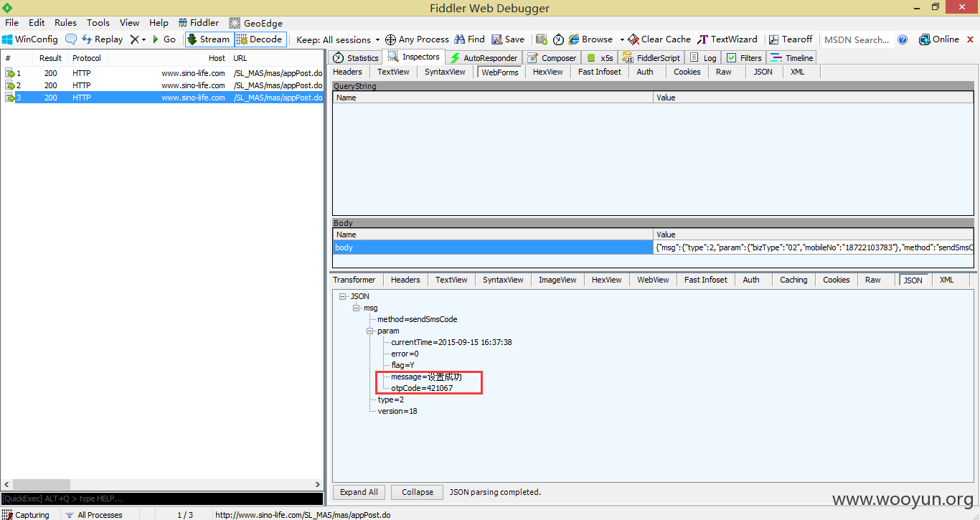This screenshot has height=520, width=980.
Task: Toggle Capturing in status bar
Action: [x=27, y=514]
